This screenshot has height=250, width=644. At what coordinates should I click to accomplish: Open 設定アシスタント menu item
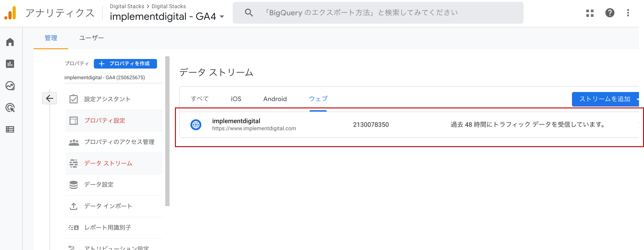114,99
